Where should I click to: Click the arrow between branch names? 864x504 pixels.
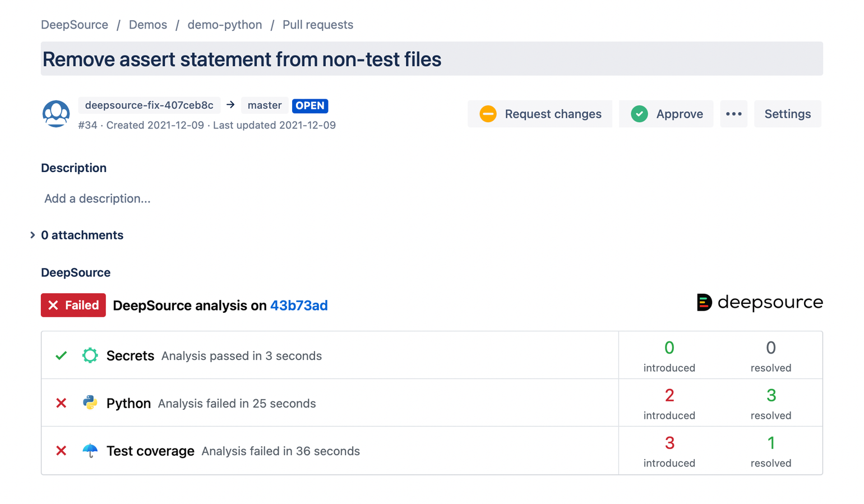pos(230,105)
